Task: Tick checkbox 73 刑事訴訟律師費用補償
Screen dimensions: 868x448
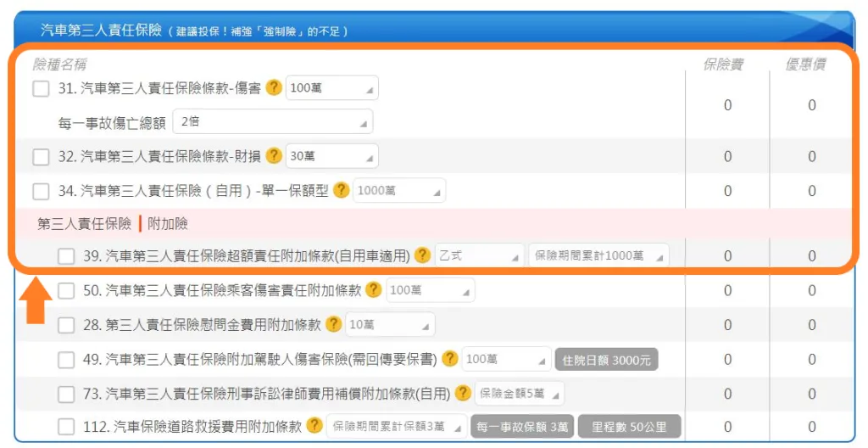Action: coord(66,394)
